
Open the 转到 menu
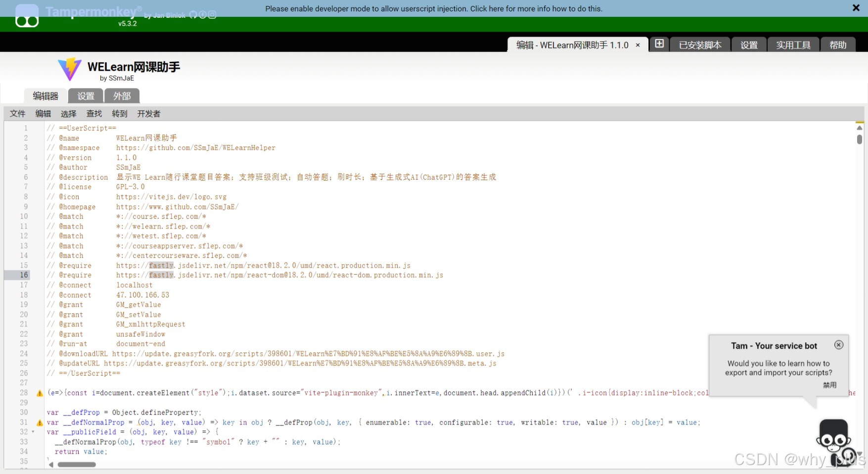click(x=120, y=114)
